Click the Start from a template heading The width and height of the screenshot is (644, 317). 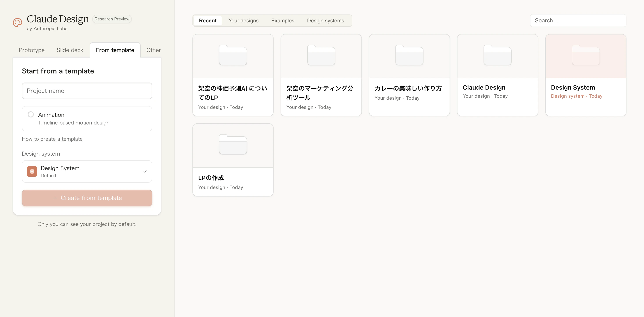click(x=58, y=71)
